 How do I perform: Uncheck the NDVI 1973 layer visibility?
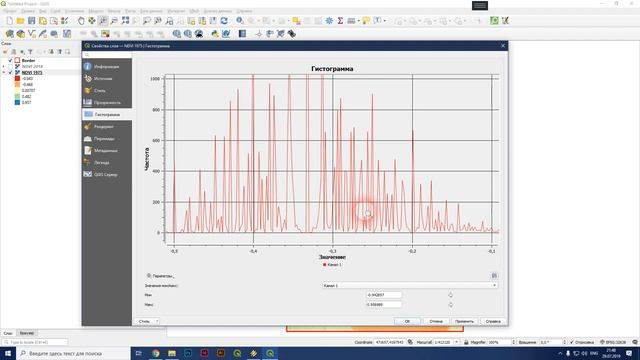coord(11,72)
